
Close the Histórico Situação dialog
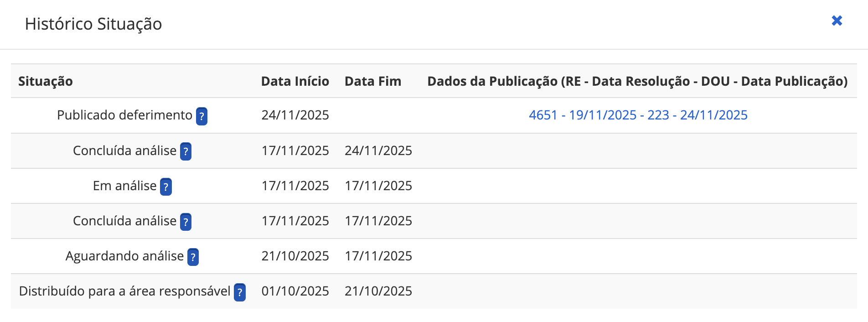click(837, 21)
